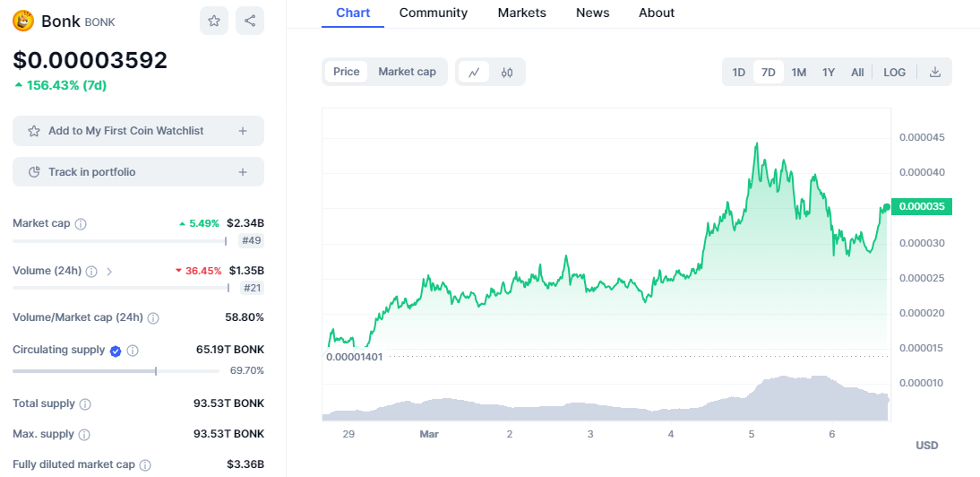Toggle chart to Market cap
Screen dimensions: 980x477
[x=407, y=72]
